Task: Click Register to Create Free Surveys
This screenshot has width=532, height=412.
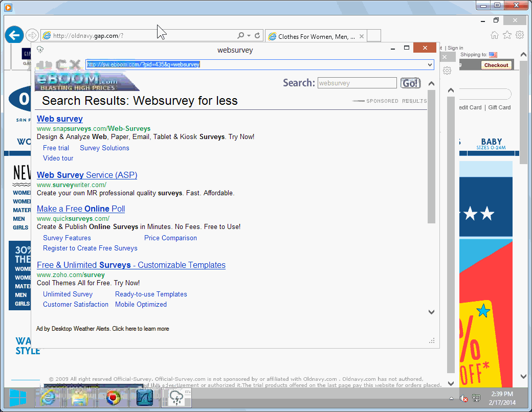Action: (x=90, y=248)
